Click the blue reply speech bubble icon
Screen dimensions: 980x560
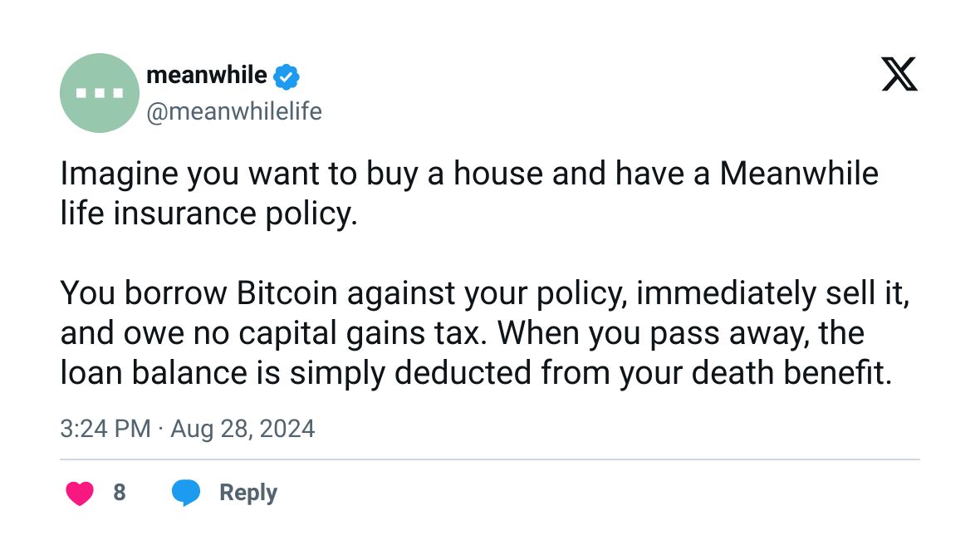tap(186, 493)
